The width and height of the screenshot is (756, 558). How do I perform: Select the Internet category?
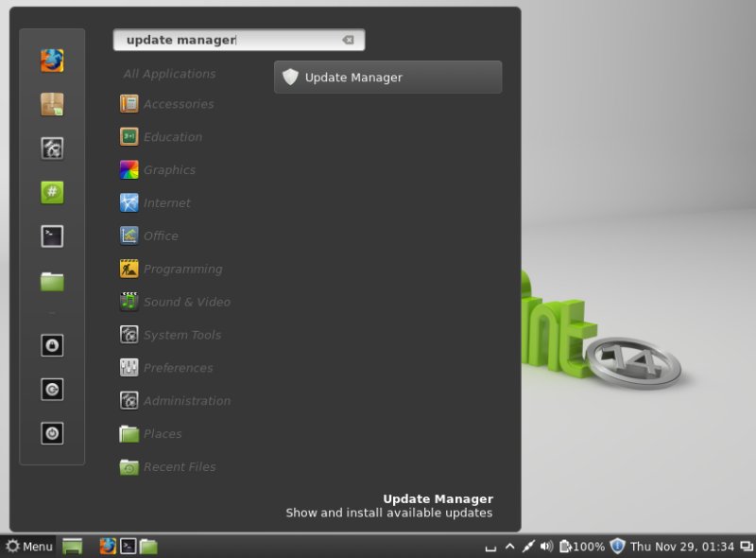pos(166,203)
